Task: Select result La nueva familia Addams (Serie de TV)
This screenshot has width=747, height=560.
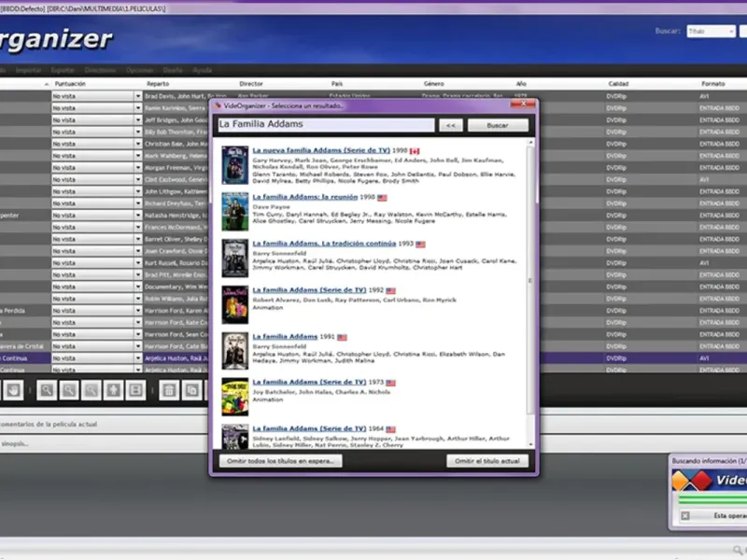Action: tap(321, 150)
